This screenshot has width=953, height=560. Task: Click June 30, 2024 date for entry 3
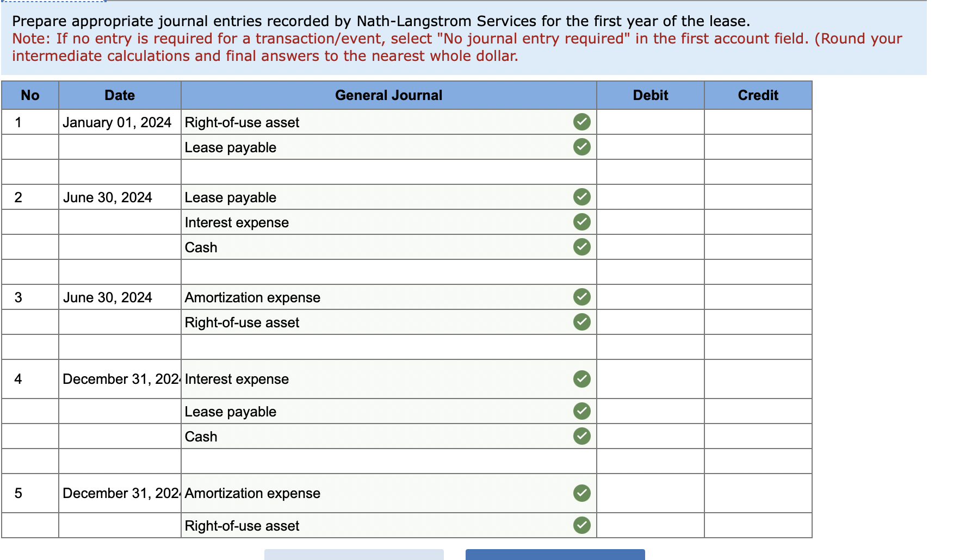(120, 297)
